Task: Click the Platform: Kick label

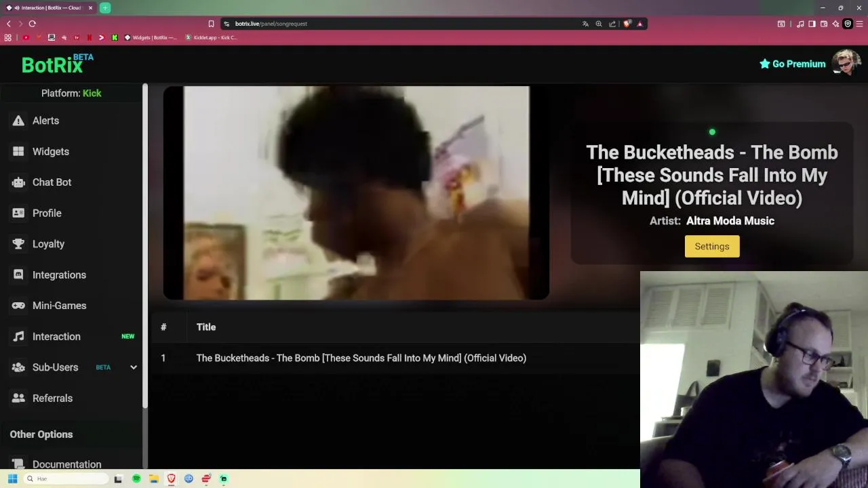Action: pos(71,93)
